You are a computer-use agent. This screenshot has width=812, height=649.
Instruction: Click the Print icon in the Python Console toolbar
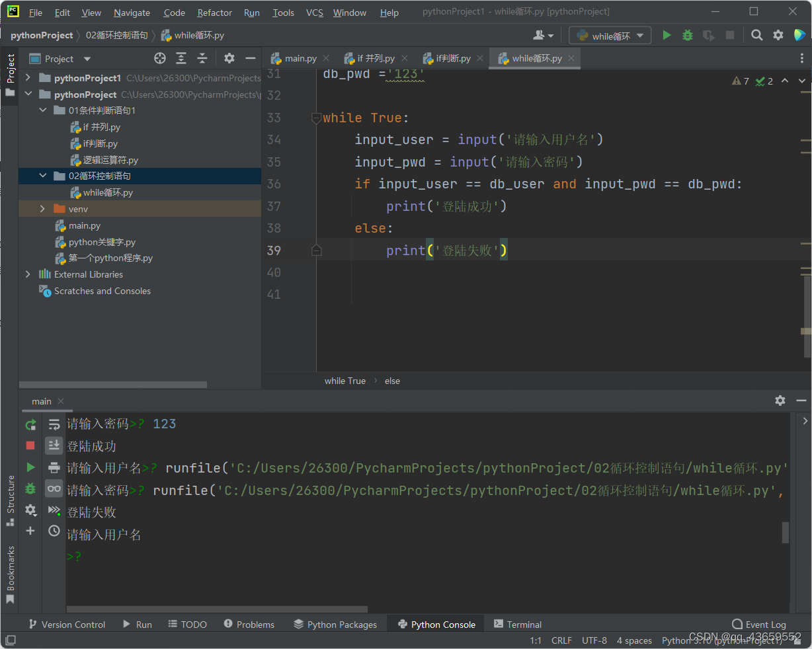(54, 467)
